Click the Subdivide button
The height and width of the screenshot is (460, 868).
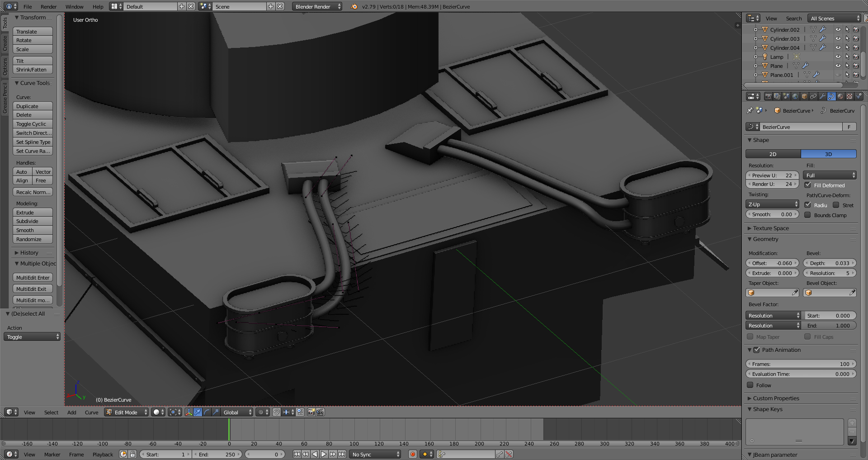(x=33, y=221)
